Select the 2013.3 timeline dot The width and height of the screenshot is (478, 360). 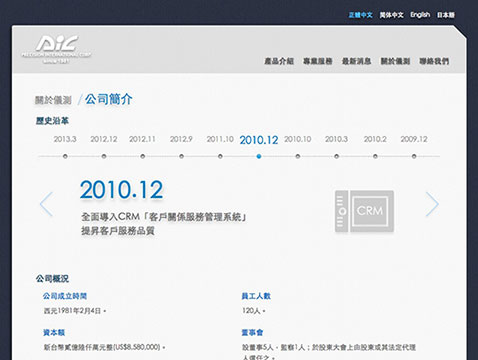(65, 156)
